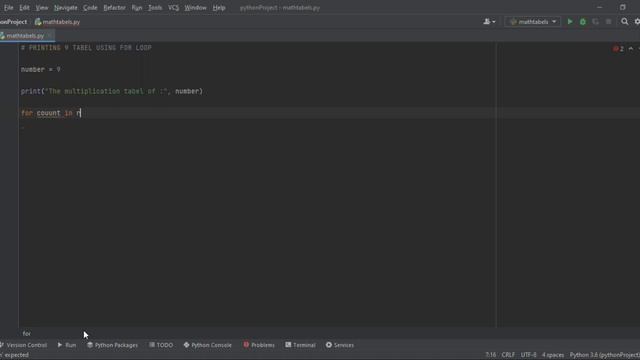Open the Tools menu
The image size is (640, 360).
155,8
